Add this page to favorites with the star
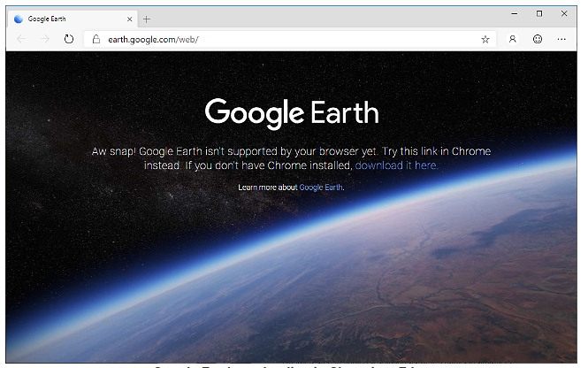588x368 pixels. click(x=485, y=40)
